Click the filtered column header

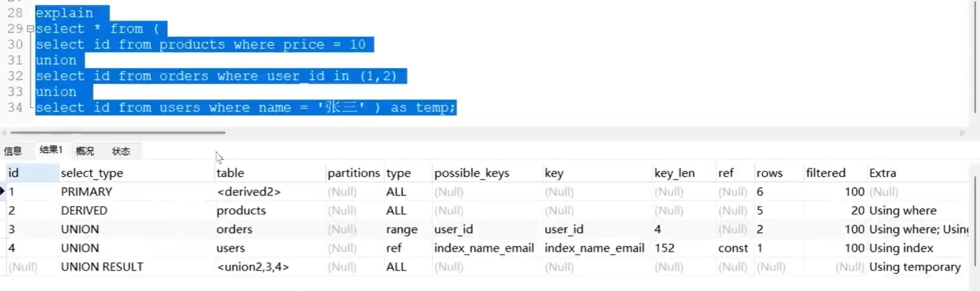click(825, 173)
